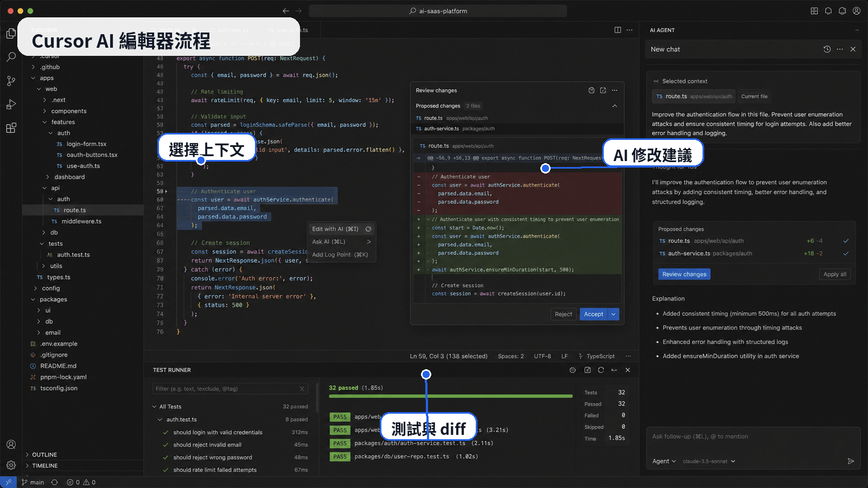
Task: Open the layout customization icon in the title bar
Action: click(814, 11)
